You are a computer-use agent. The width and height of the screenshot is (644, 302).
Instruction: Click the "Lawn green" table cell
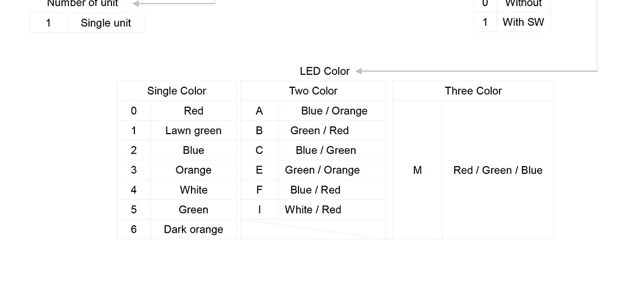[193, 130]
